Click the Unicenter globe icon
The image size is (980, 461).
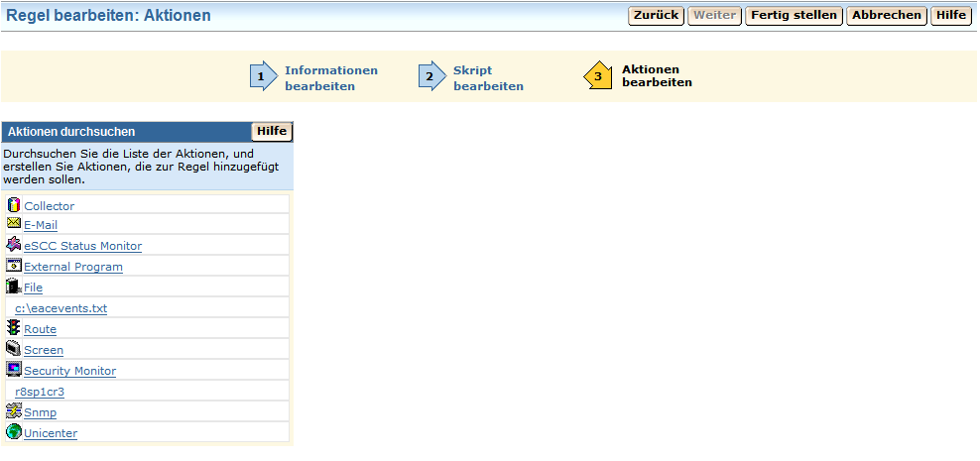pyautogui.click(x=14, y=431)
